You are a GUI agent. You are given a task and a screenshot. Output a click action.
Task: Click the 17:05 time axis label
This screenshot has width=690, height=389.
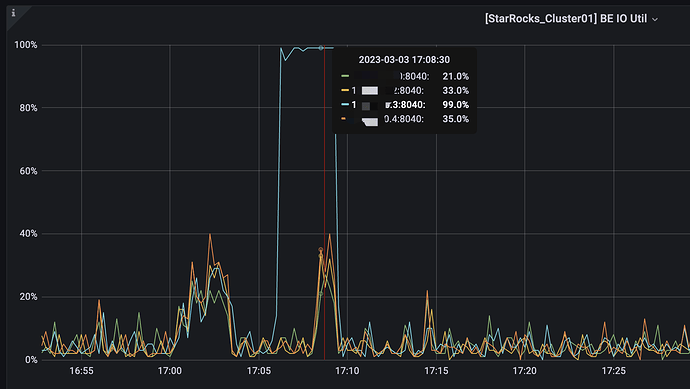tap(259, 371)
